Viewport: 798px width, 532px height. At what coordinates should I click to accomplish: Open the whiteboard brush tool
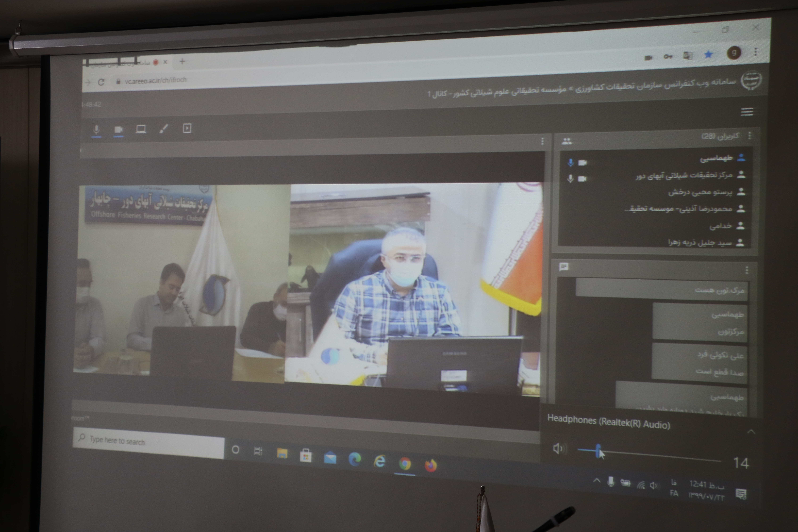coord(164,129)
